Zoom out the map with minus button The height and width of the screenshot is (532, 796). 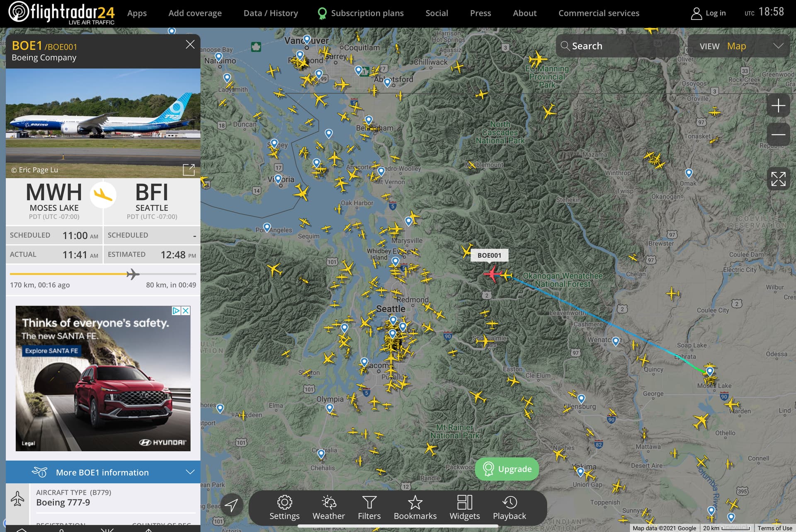tap(778, 134)
